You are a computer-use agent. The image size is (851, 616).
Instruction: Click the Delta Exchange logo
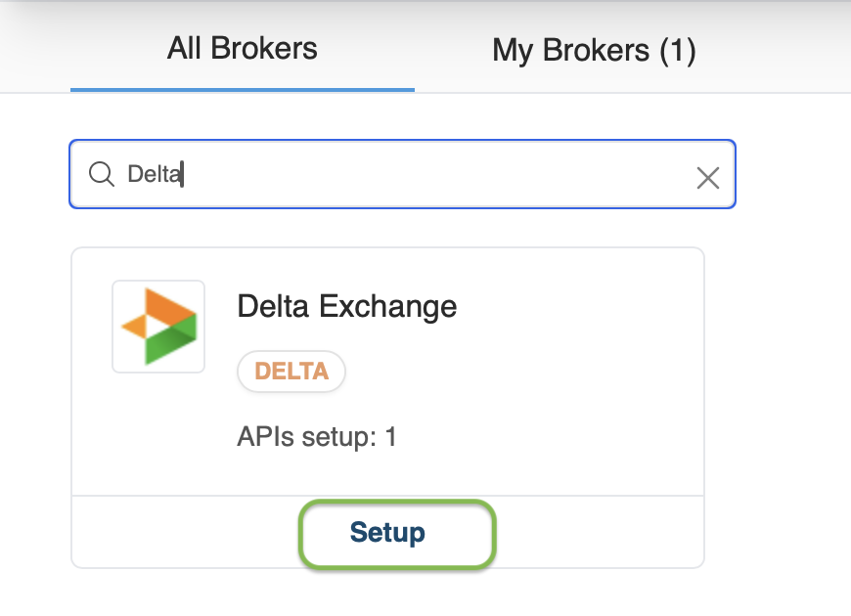(158, 327)
